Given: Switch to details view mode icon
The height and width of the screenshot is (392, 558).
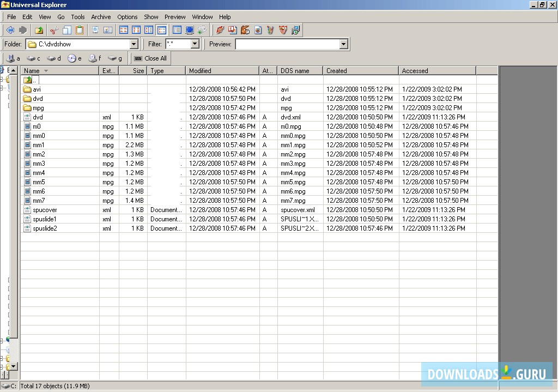Looking at the screenshot, I should [161, 30].
